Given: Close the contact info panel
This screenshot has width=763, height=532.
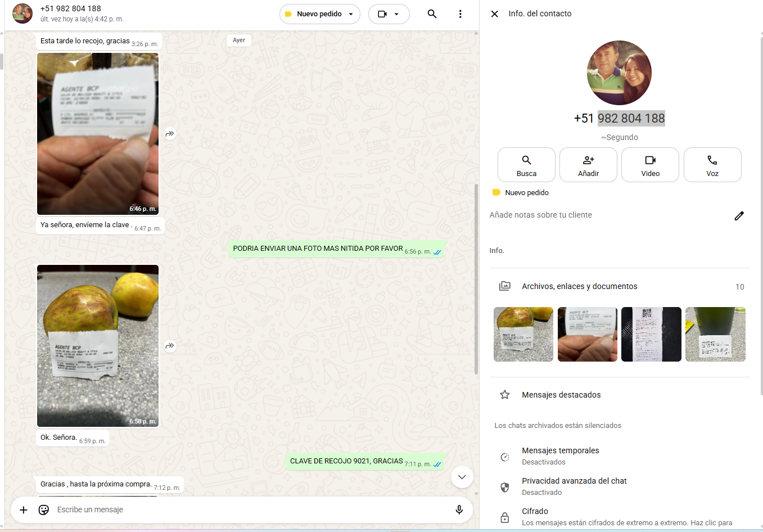Looking at the screenshot, I should point(494,14).
